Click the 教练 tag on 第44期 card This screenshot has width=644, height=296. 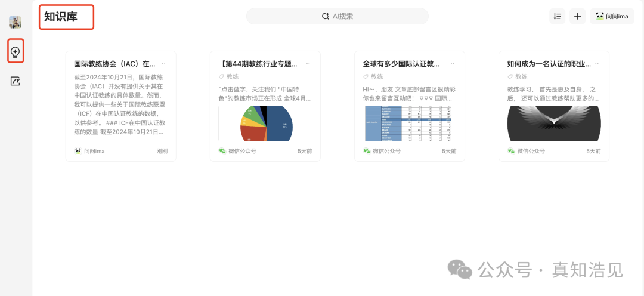tap(233, 76)
